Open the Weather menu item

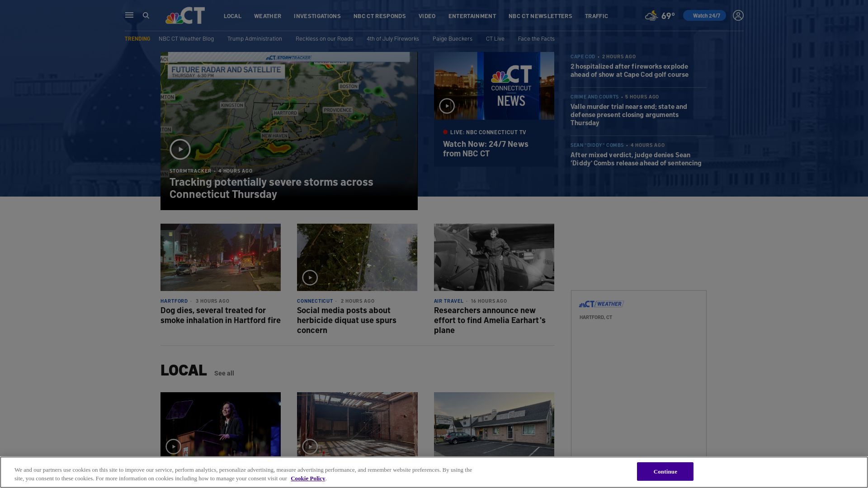click(268, 16)
